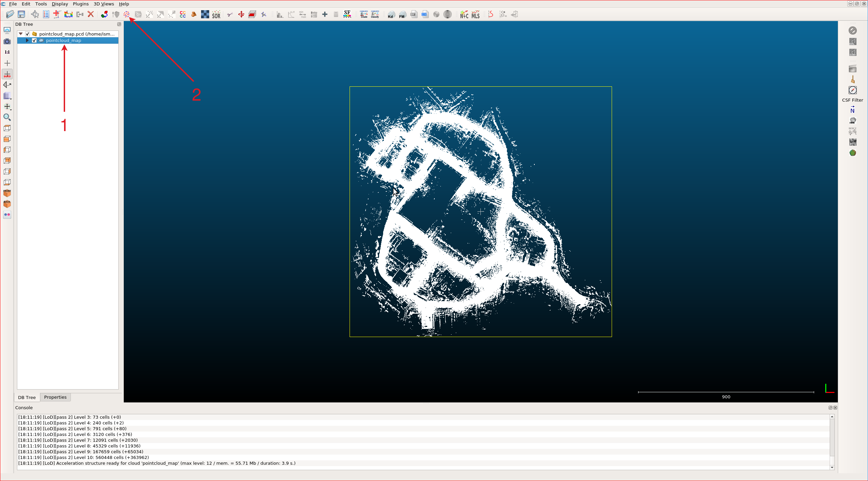
Task: Open the Plugins menu
Action: click(x=80, y=4)
